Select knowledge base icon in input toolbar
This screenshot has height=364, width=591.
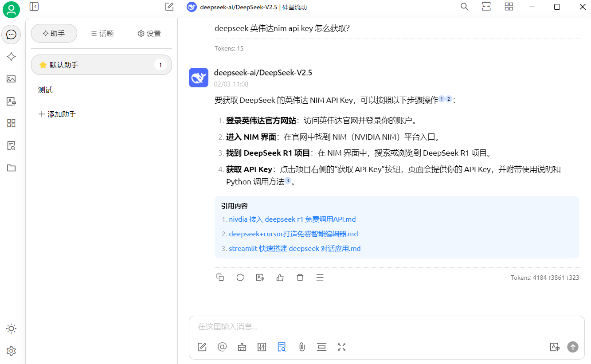click(282, 347)
